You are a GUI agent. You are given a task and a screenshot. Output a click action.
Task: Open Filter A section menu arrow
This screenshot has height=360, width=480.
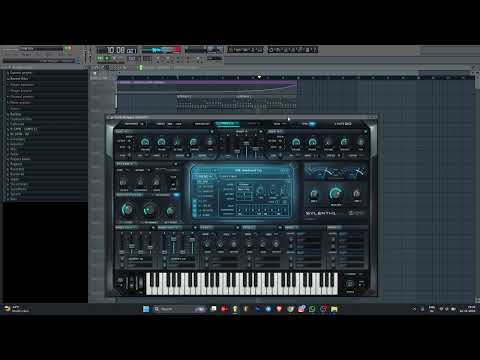[x=175, y=164]
